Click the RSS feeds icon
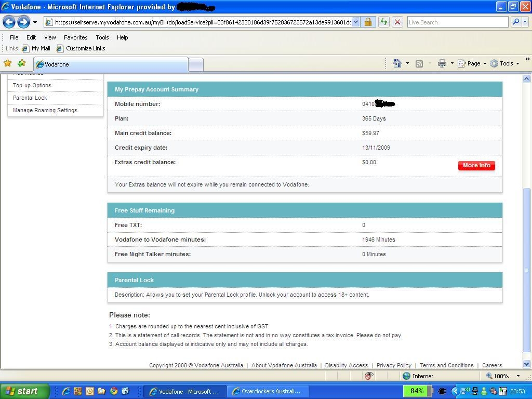532x399 pixels. pos(419,64)
